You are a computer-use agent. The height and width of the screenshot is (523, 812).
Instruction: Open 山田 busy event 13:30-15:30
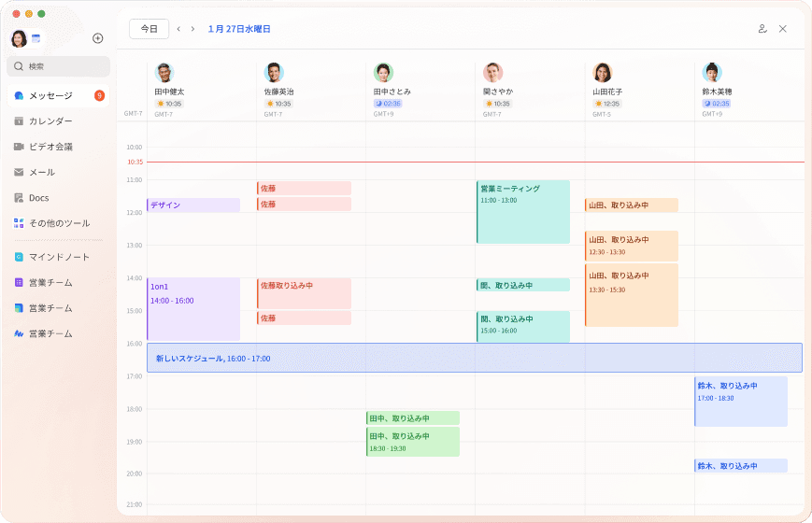click(x=632, y=295)
